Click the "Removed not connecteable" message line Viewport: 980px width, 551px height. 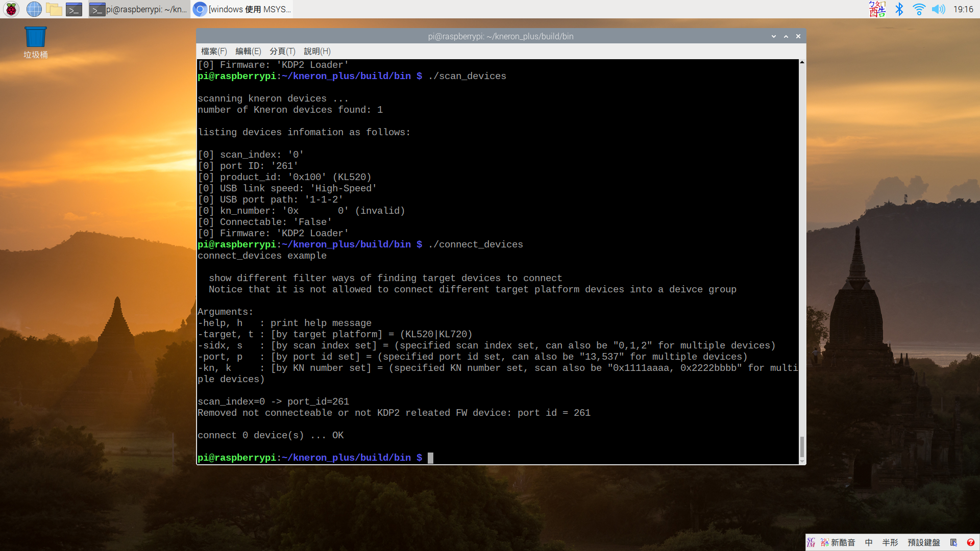[x=394, y=413]
